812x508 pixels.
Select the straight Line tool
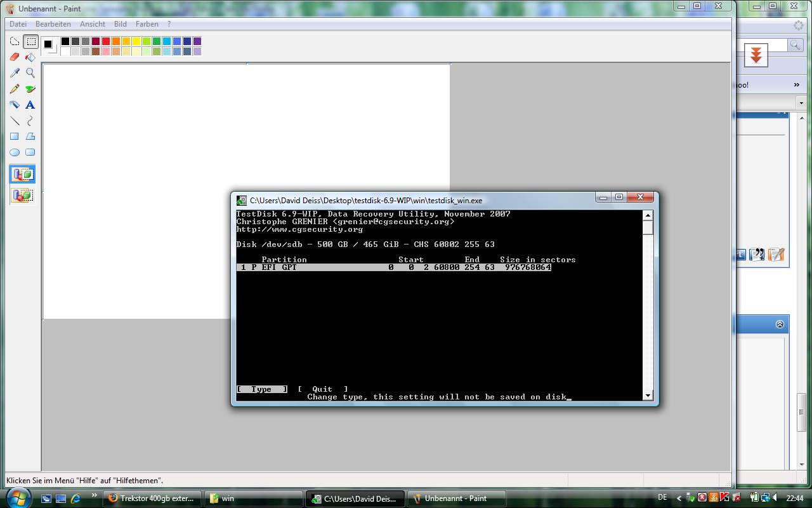tap(15, 121)
